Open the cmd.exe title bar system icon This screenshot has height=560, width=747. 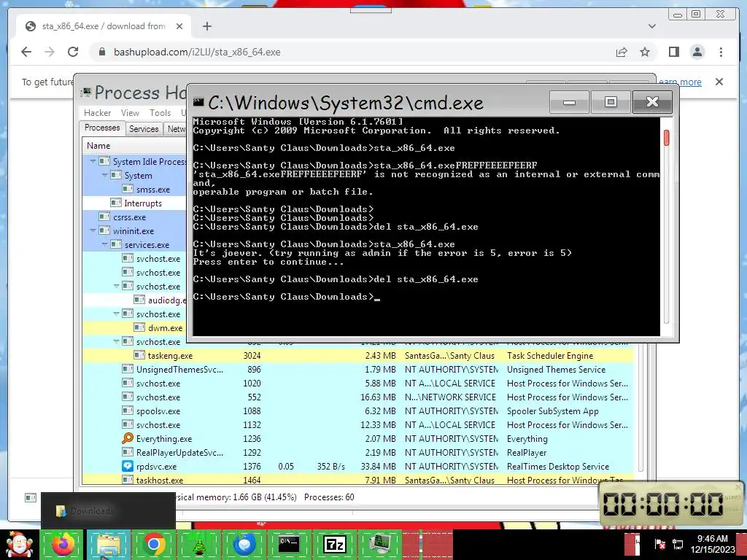[198, 102]
